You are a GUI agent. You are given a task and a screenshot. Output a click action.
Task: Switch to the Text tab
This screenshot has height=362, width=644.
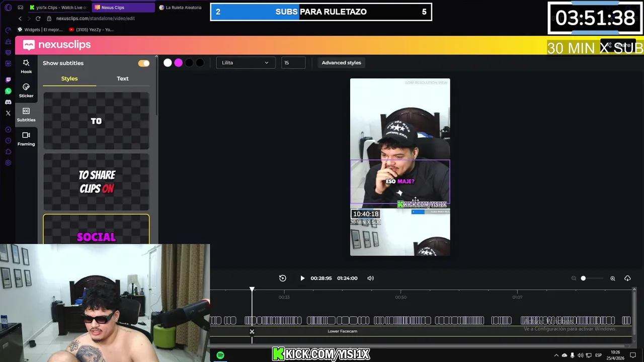[x=123, y=78]
